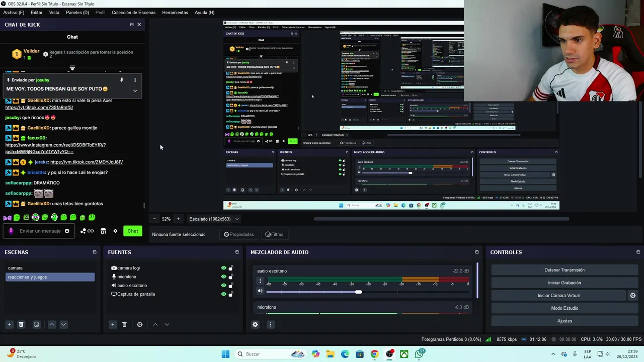The width and height of the screenshot is (644, 362).
Task: Open the Herramientas menu
Action: click(x=175, y=13)
